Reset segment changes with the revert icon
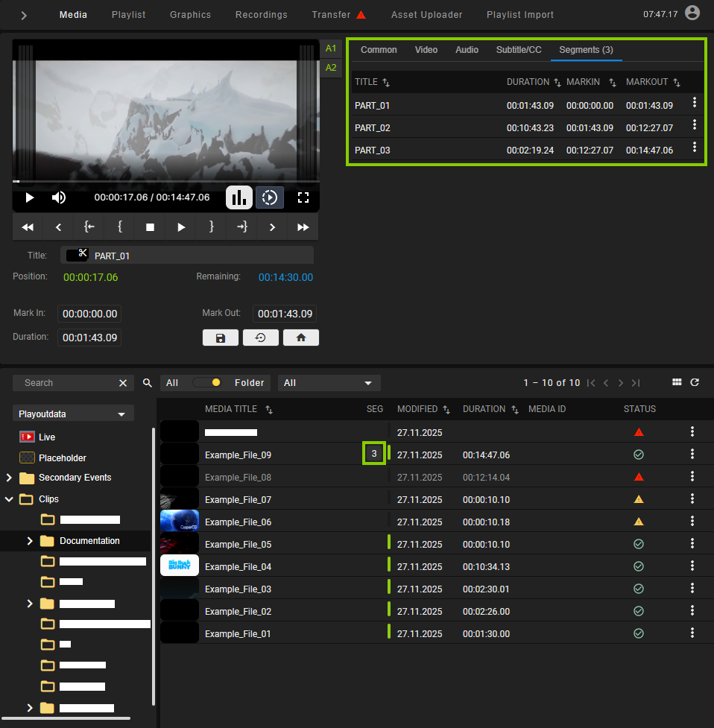The image size is (714, 728). tap(261, 338)
